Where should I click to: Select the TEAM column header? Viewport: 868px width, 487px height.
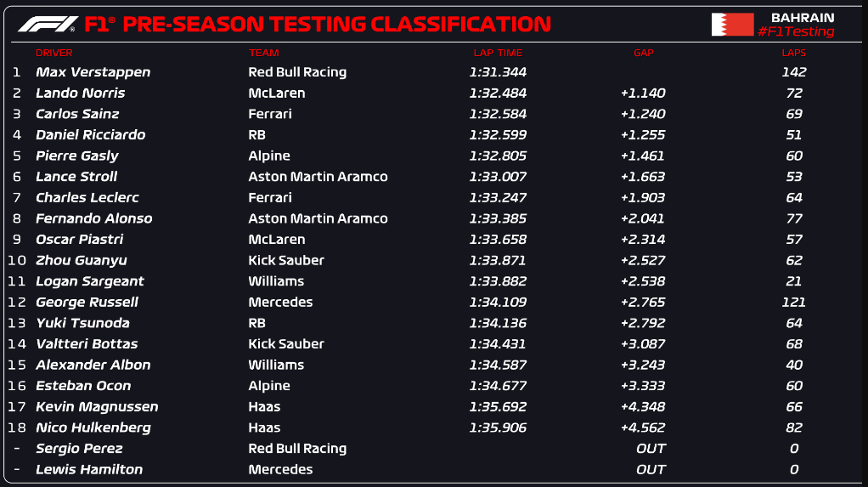tap(263, 53)
